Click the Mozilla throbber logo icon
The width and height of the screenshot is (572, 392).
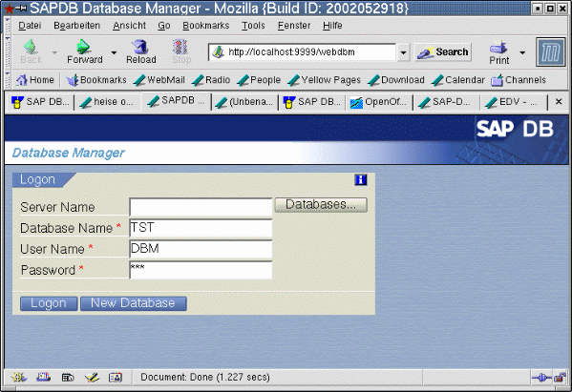click(x=550, y=52)
